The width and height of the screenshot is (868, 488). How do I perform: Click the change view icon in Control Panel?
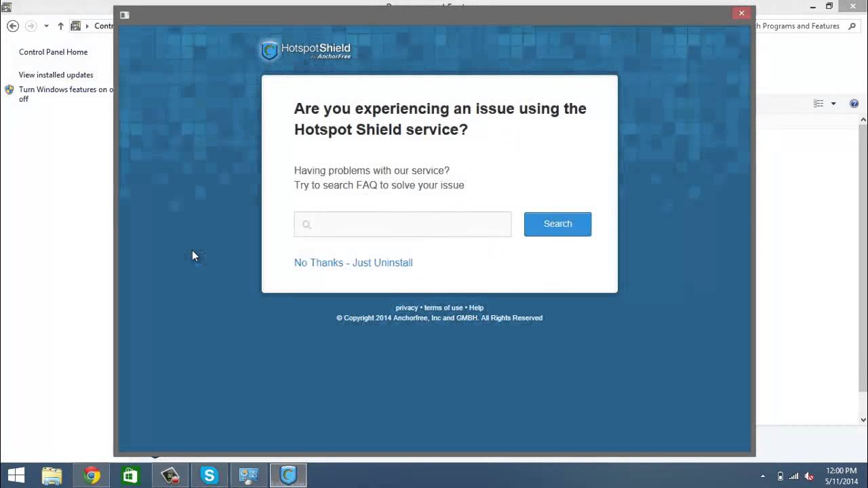pyautogui.click(x=818, y=104)
